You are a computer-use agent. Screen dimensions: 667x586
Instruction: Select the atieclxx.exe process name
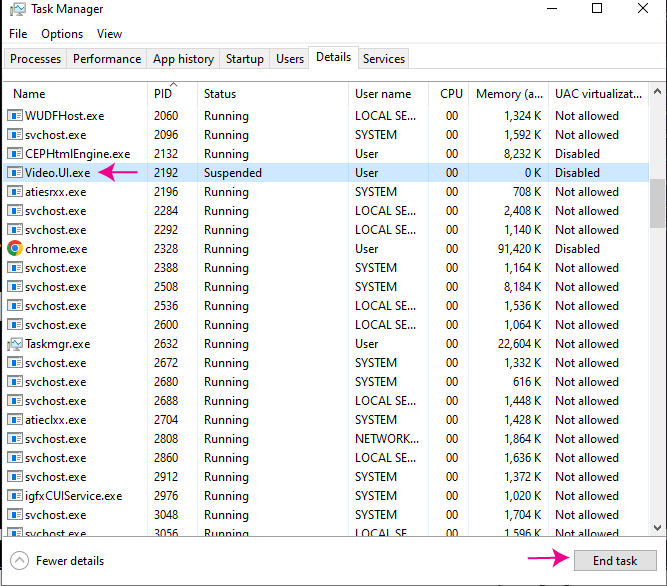[x=55, y=420]
